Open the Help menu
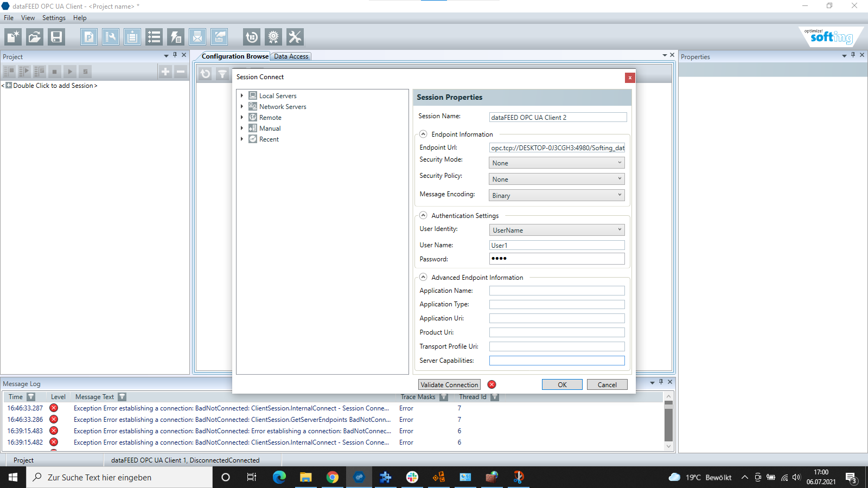Viewport: 868px width, 488px height. click(80, 18)
